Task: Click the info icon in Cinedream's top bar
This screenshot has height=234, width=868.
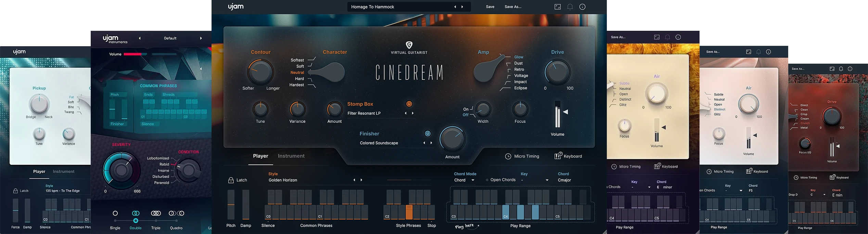Action: tap(582, 7)
